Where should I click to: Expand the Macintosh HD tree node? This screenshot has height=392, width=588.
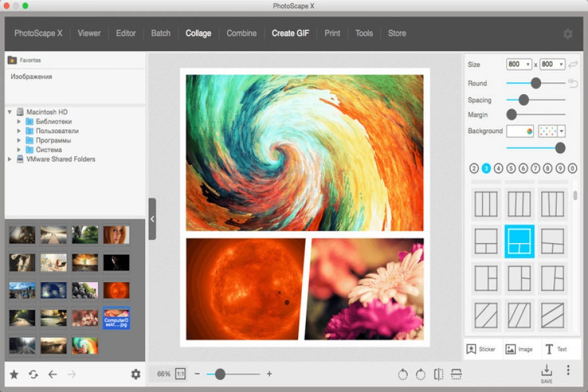[x=10, y=112]
